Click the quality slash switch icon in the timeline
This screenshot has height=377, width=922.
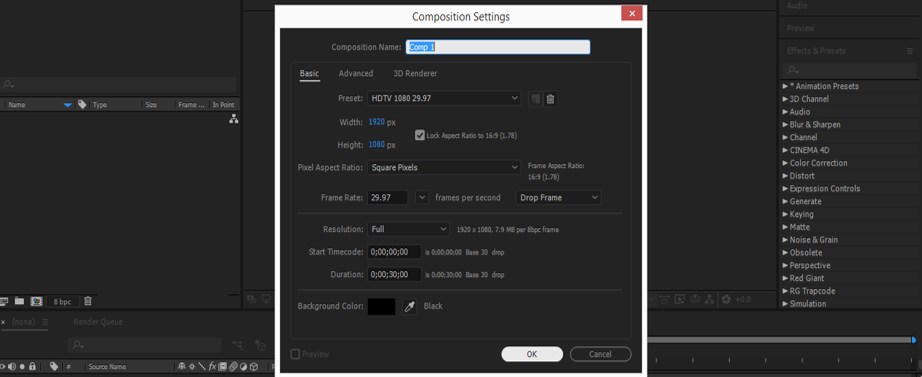point(202,366)
